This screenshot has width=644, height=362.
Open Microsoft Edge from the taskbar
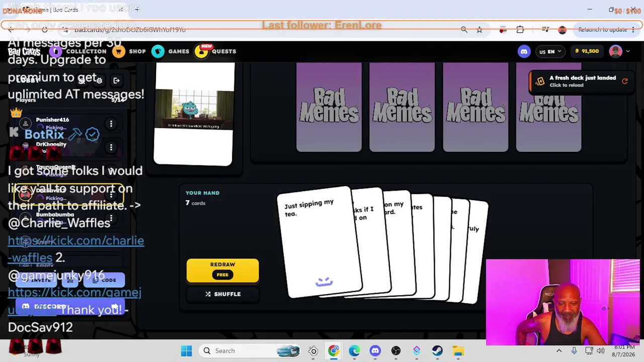[354, 350]
